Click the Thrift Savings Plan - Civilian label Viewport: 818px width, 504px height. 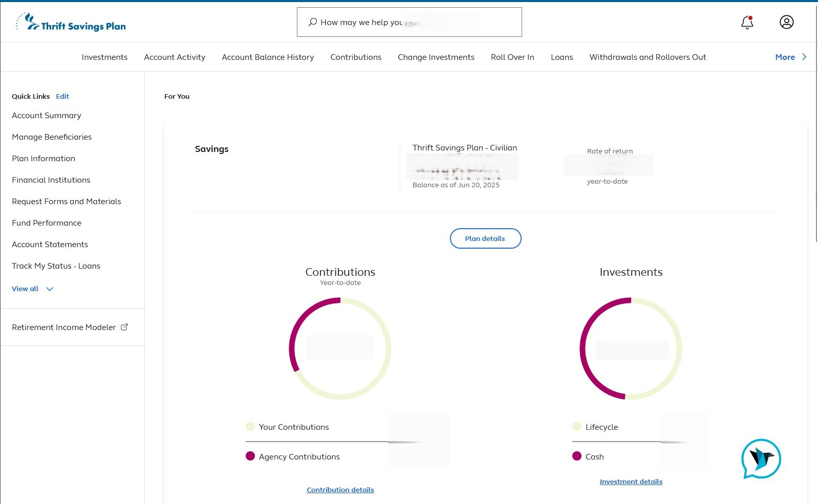465,148
